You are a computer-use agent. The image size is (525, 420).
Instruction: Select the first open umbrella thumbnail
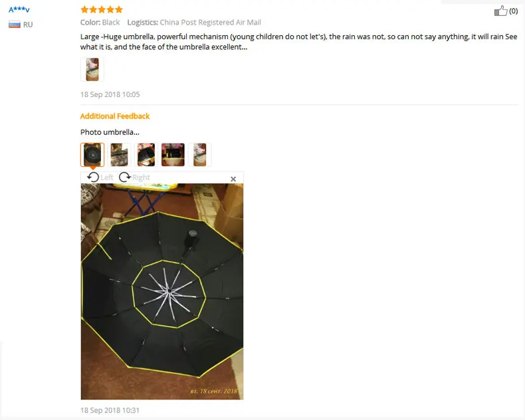tap(92, 155)
